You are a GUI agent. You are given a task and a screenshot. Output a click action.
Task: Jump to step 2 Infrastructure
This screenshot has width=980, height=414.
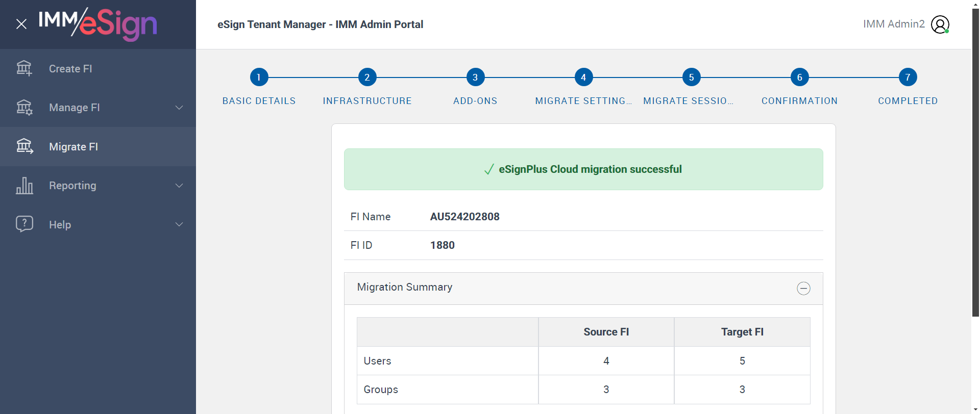coord(367,77)
